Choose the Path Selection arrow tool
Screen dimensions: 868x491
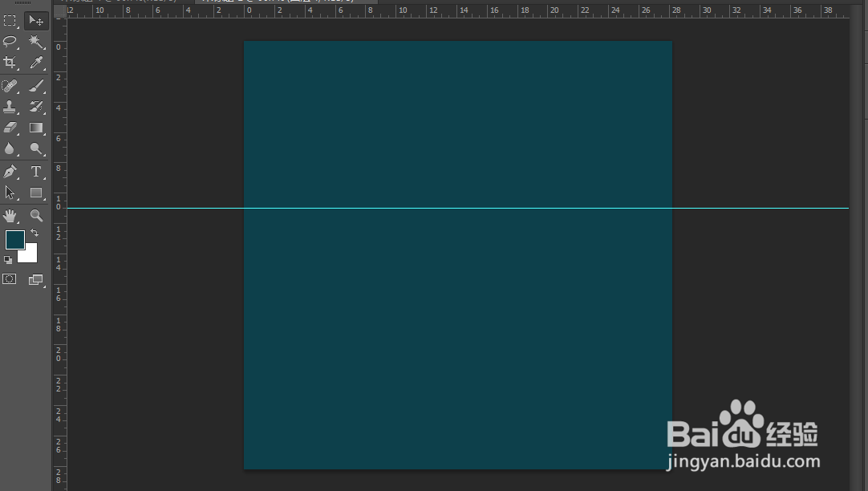click(10, 193)
